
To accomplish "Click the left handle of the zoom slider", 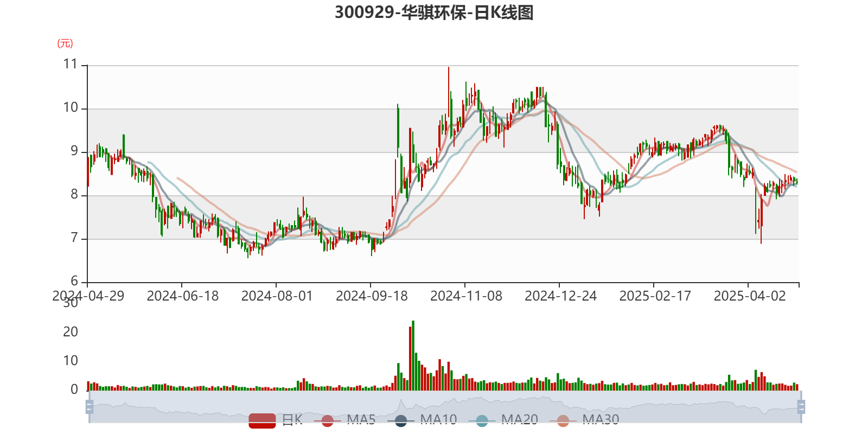I will point(90,406).
